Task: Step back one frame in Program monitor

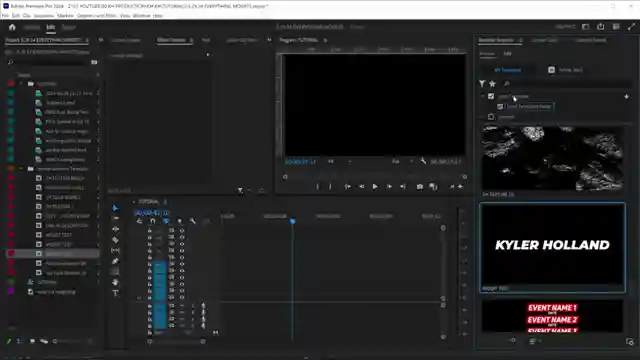Action: click(x=361, y=187)
